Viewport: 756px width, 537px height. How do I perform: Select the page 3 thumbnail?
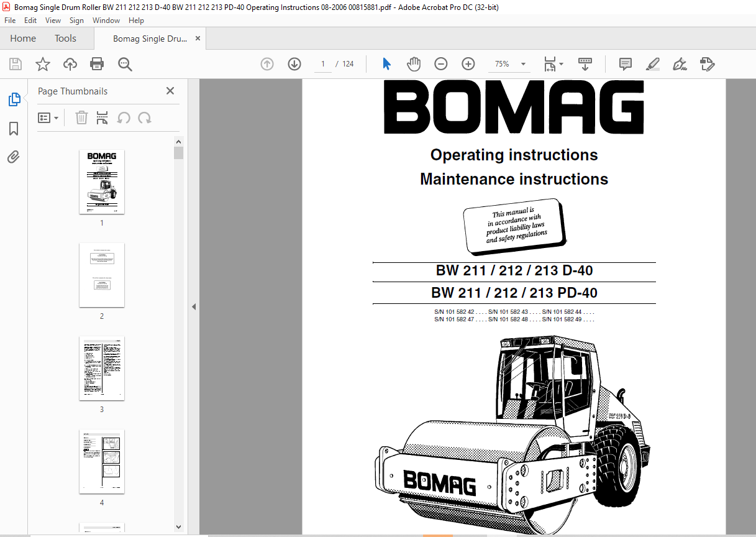[x=102, y=369]
